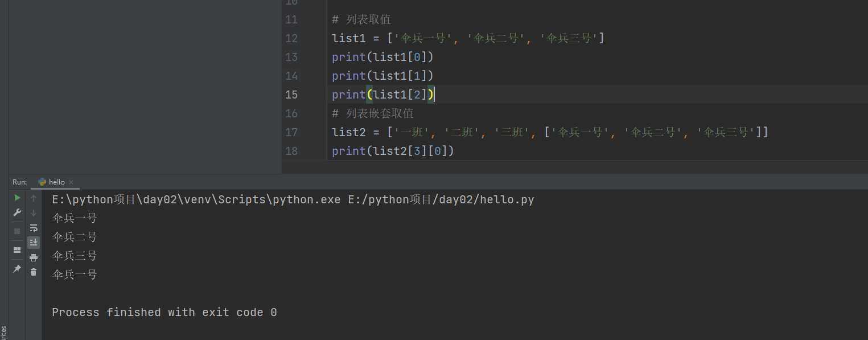Toggle Soft-Wrap in the run console
Image resolution: width=868 pixels, height=340 pixels.
pos(34,228)
